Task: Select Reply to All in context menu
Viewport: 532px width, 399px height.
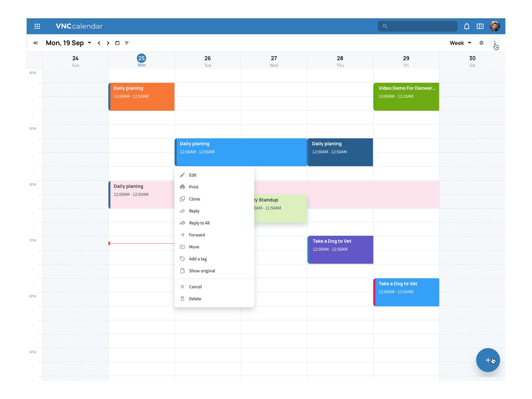Action: coord(199,223)
